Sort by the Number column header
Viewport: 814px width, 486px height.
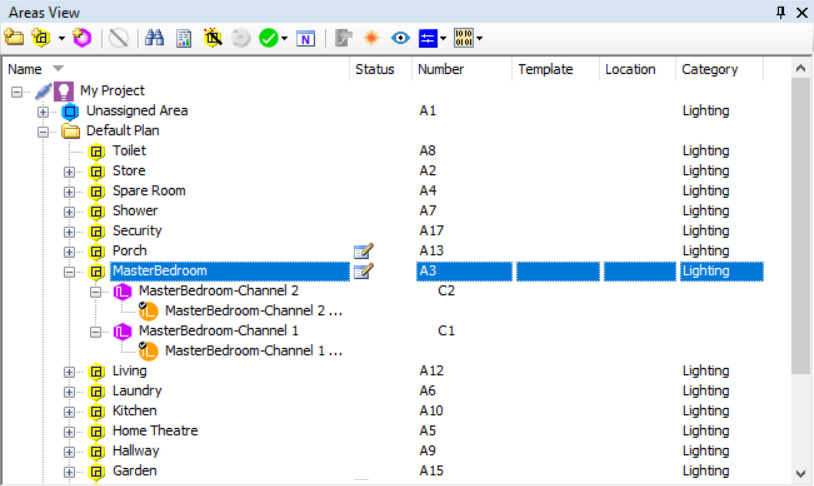click(440, 69)
